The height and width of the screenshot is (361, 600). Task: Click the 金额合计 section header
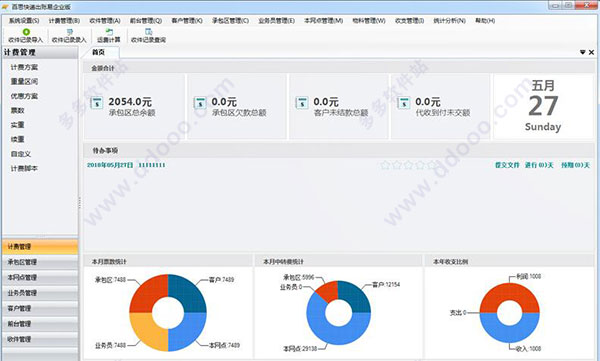pyautogui.click(x=339, y=68)
